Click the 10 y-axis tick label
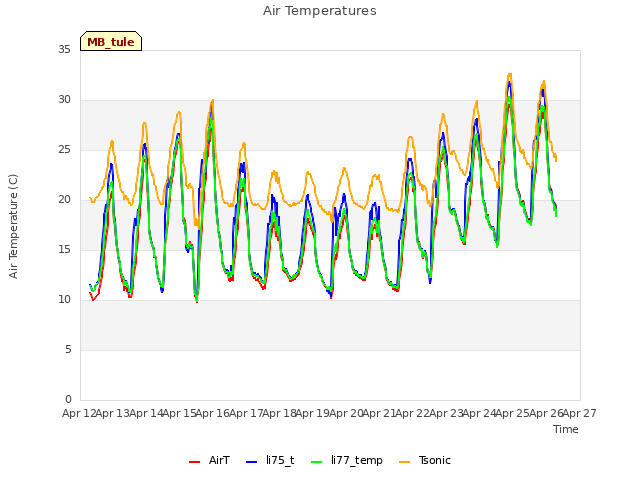 (64, 300)
